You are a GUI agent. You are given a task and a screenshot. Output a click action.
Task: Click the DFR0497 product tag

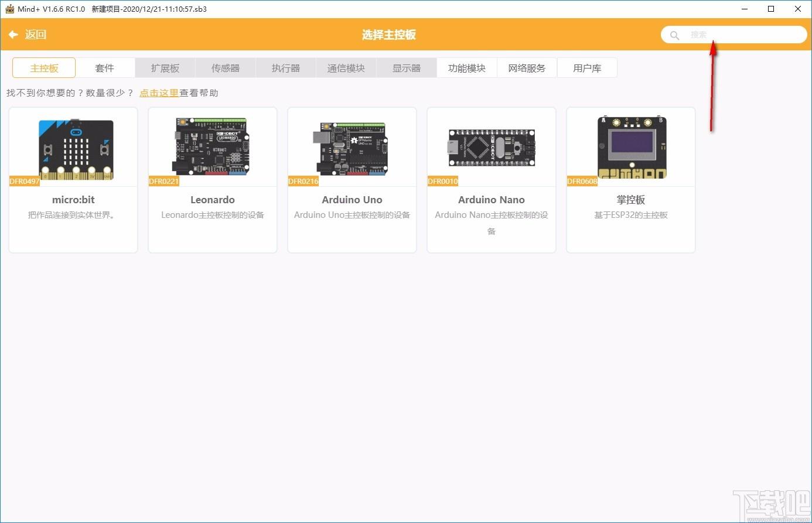(25, 182)
